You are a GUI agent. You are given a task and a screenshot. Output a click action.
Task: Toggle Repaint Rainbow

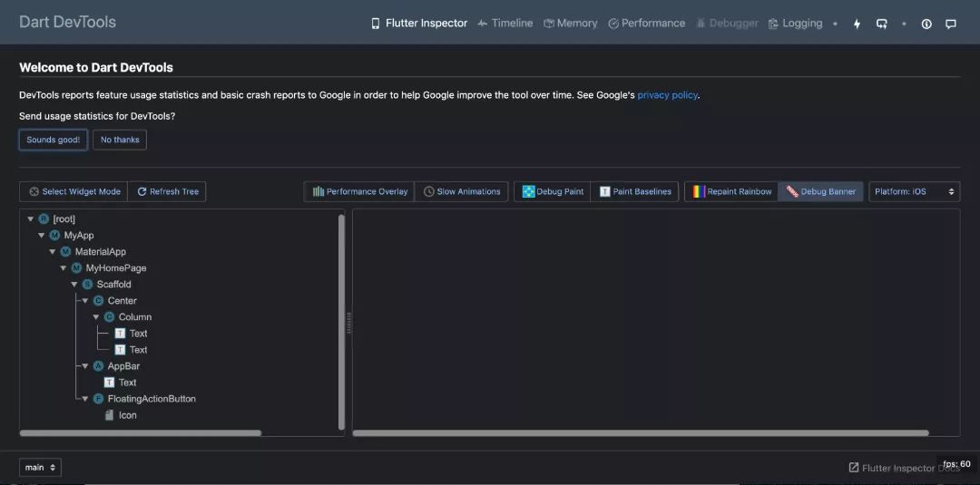click(732, 191)
